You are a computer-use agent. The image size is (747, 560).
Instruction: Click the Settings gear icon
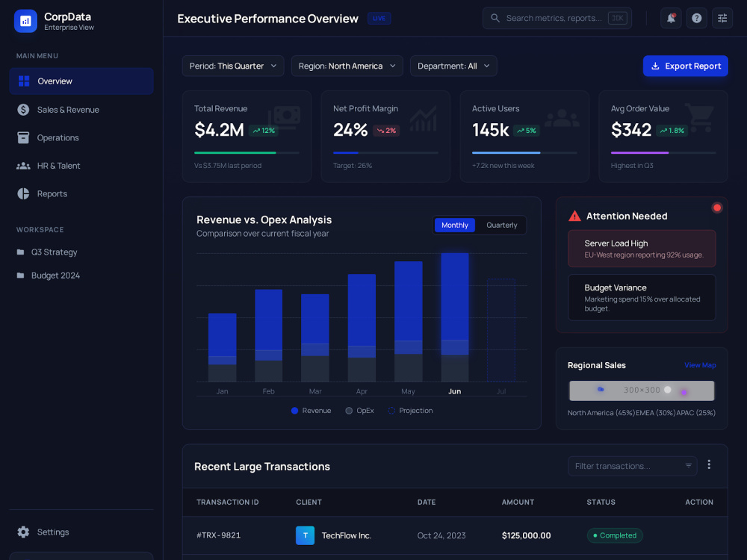coord(23,532)
